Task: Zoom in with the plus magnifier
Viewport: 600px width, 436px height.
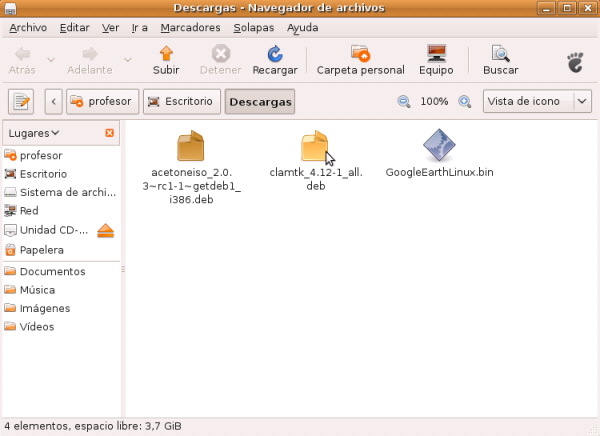Action: click(465, 102)
